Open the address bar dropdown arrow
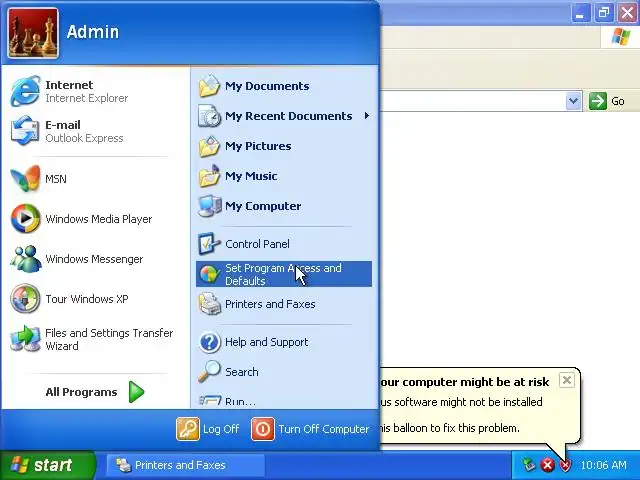 [x=573, y=101]
